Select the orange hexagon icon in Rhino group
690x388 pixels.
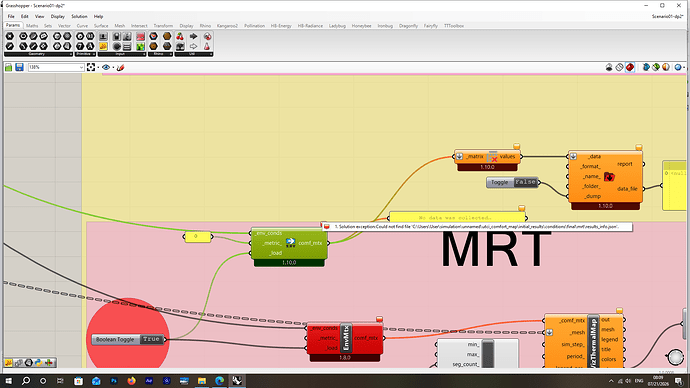pos(167,36)
